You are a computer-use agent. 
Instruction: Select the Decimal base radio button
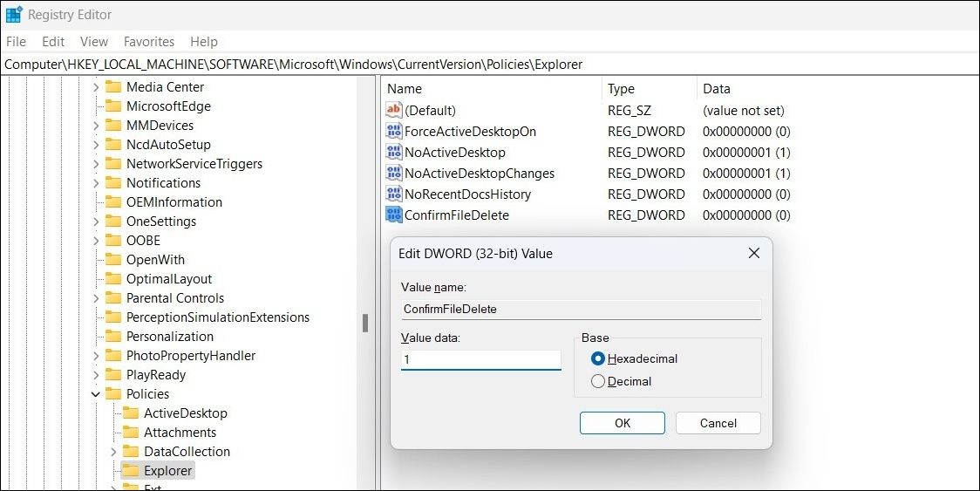tap(597, 381)
